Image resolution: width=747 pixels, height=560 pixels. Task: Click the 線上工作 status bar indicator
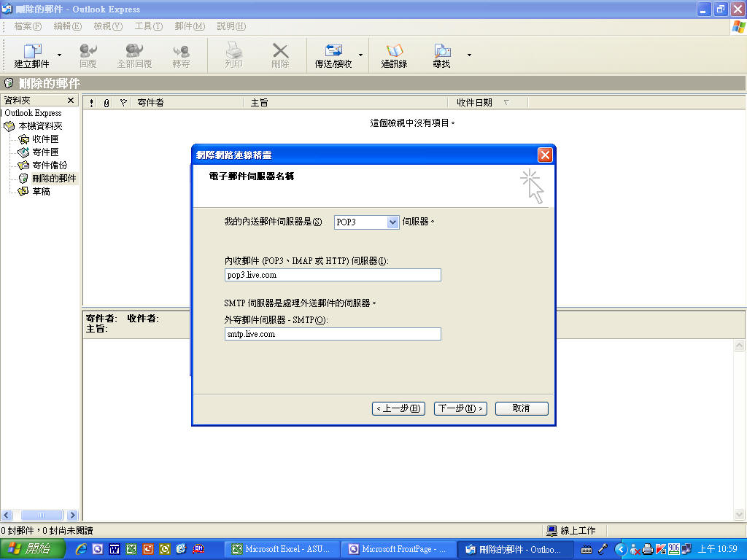(x=571, y=531)
